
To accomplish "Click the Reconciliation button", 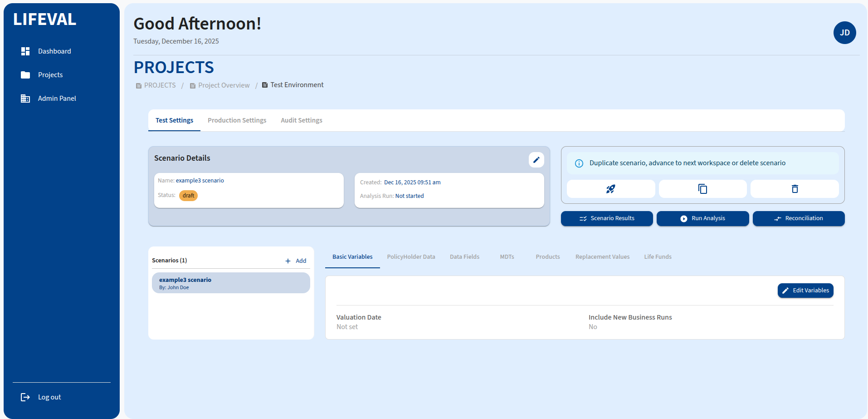I will click(798, 218).
